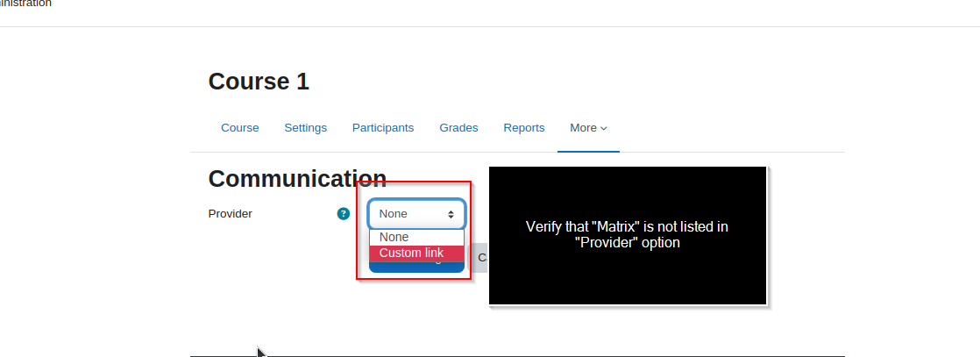The height and width of the screenshot is (357, 980).
Task: Expand the More menu
Action: (588, 127)
